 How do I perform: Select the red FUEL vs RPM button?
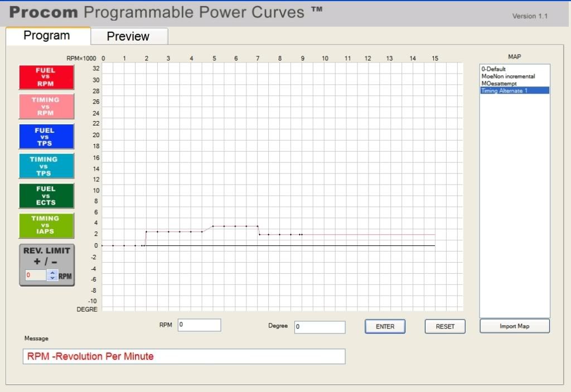pyautogui.click(x=46, y=78)
